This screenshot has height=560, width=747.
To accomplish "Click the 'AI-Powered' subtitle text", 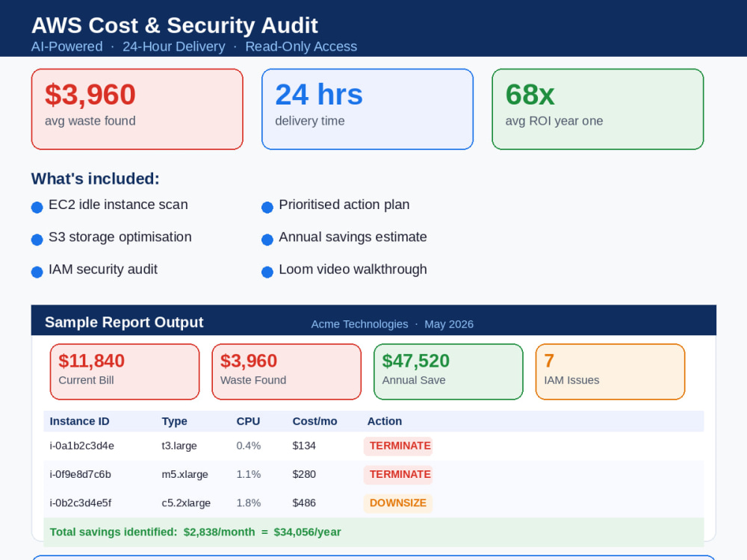I will (67, 46).
